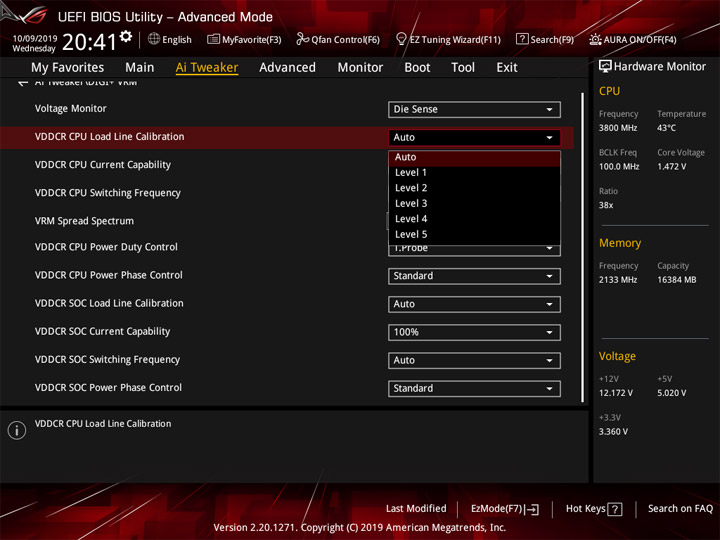Select VDDCR CPU Switching Frequency row

click(x=107, y=193)
